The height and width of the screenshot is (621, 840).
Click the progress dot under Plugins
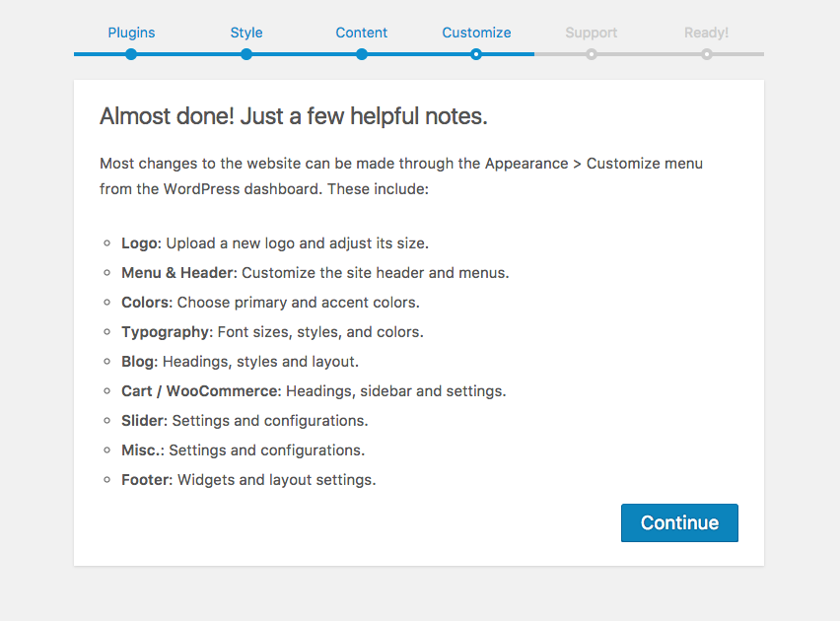131,54
